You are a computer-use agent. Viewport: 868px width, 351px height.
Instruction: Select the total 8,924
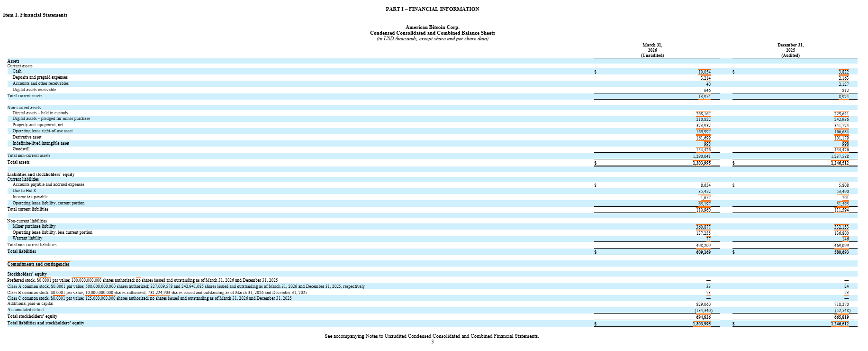[843, 97]
